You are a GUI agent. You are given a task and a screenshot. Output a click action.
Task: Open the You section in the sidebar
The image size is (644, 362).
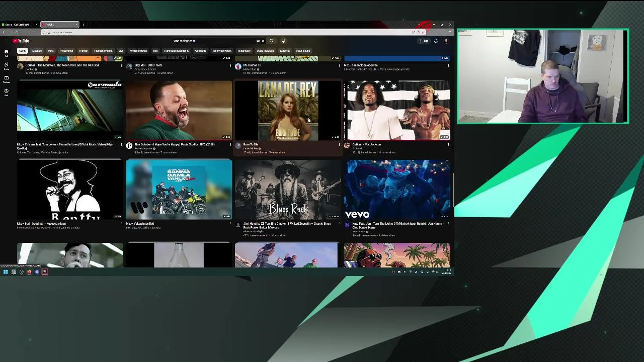click(x=7, y=92)
